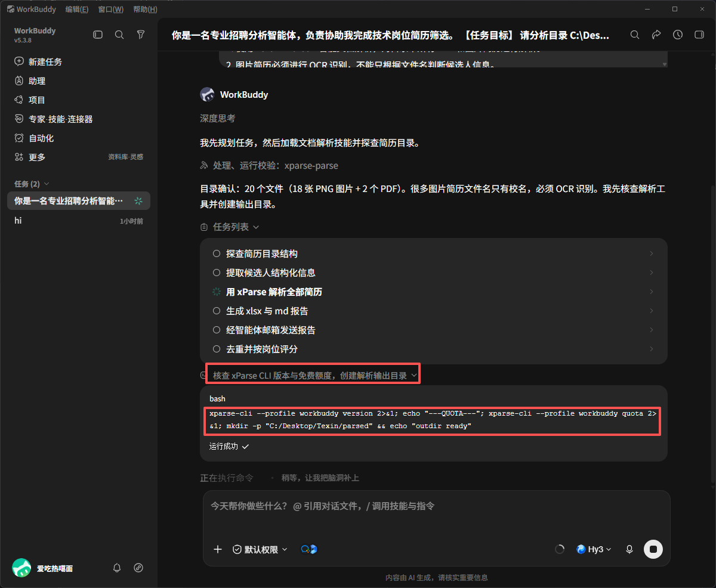Click the loading progress circle indicator

[x=560, y=549]
